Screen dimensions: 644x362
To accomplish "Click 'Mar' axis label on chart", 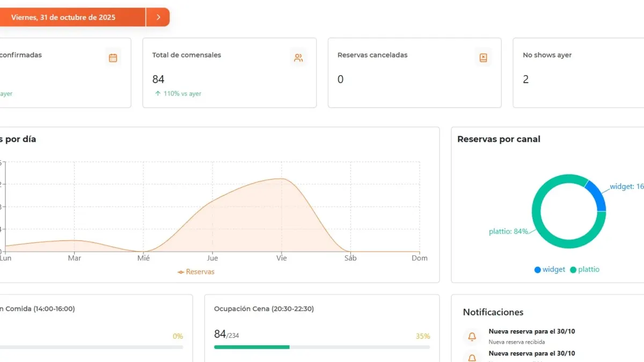I will (x=75, y=258).
